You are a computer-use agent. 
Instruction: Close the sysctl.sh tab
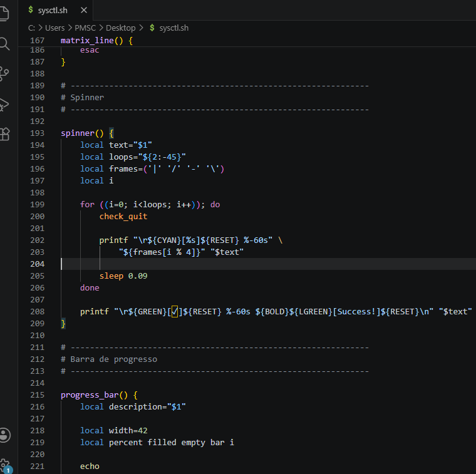click(84, 10)
